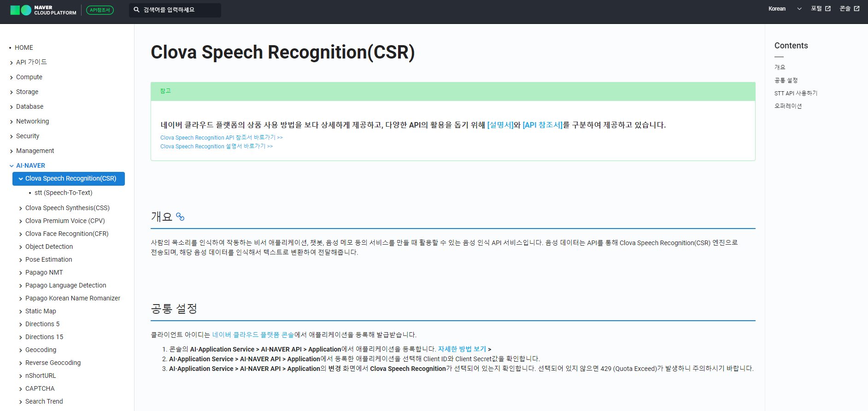The height and width of the screenshot is (411, 868).
Task: Expand Pose Estimation item
Action: (49, 259)
